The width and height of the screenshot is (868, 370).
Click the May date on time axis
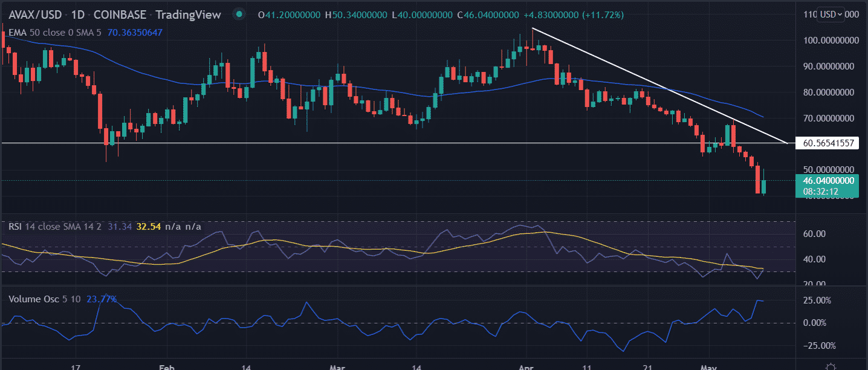click(705, 366)
